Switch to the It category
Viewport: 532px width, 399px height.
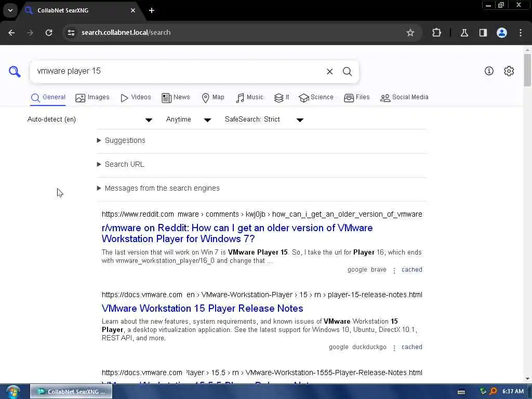click(x=282, y=97)
